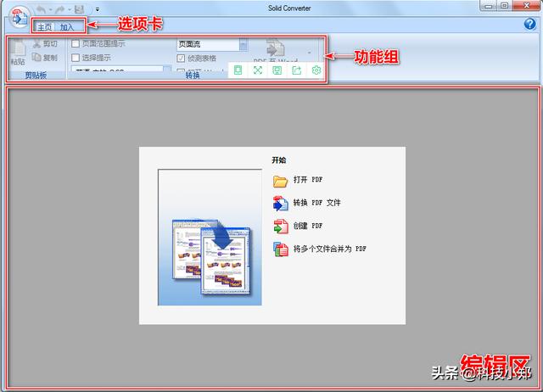This screenshot has height=392, width=543.
Task: Click the 开始 heading on the start panel
Action: 279,160
